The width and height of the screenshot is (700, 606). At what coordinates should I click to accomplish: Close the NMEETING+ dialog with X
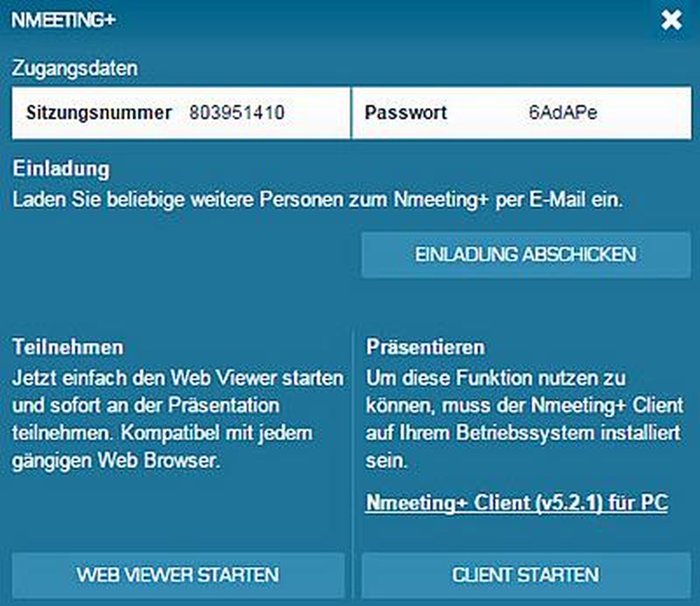tap(671, 20)
